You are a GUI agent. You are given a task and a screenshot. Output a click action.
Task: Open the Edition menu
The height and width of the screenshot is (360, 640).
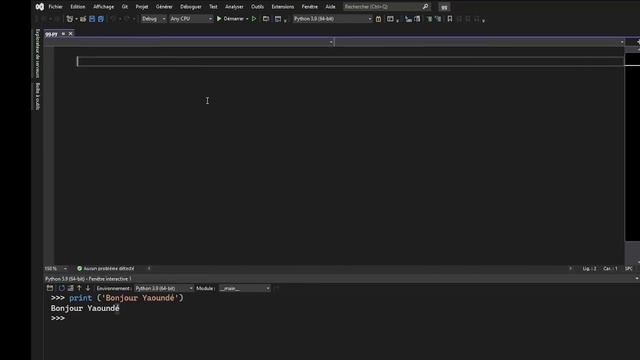78,7
